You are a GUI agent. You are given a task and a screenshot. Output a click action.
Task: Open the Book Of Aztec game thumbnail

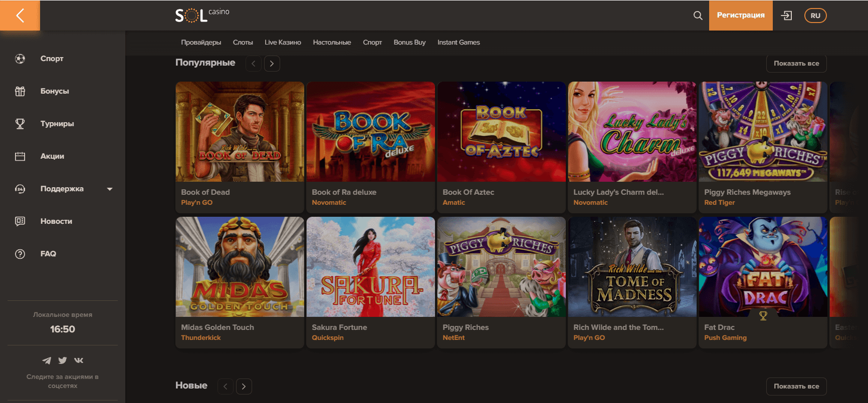tap(502, 132)
